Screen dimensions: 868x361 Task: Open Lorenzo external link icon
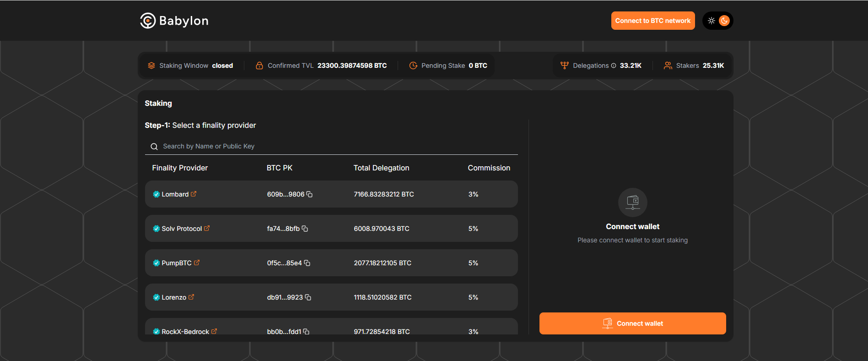coord(191,297)
